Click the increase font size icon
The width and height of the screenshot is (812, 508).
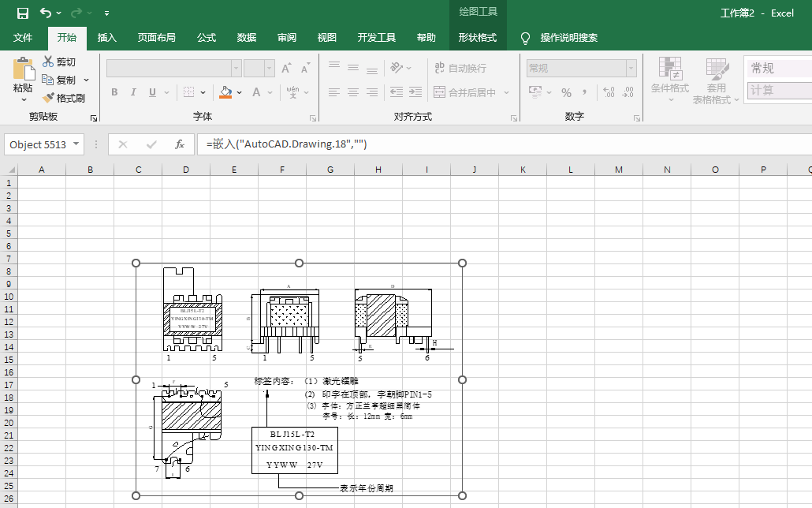point(286,68)
